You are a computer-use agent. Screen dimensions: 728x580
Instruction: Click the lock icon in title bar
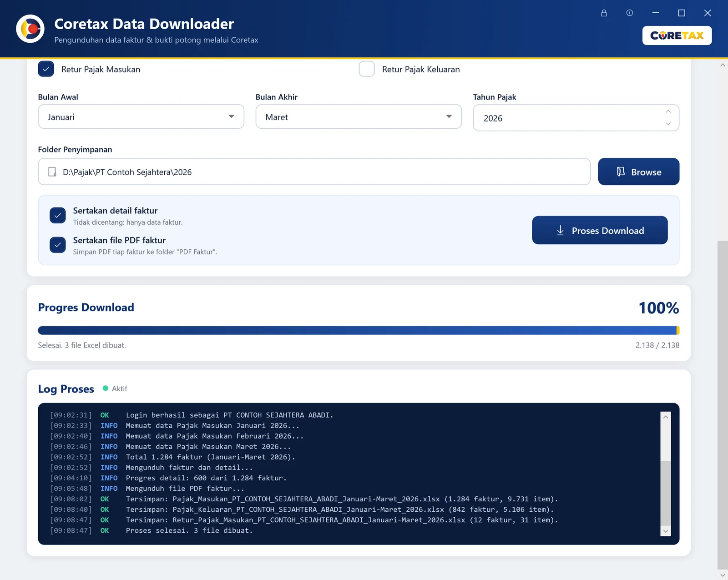point(604,13)
